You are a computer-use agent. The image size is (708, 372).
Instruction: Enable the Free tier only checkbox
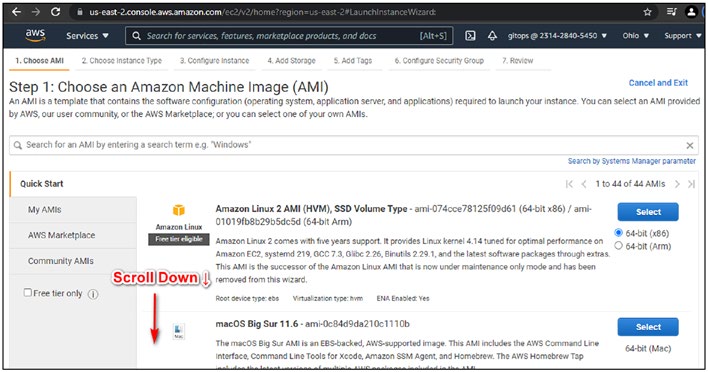tap(28, 293)
